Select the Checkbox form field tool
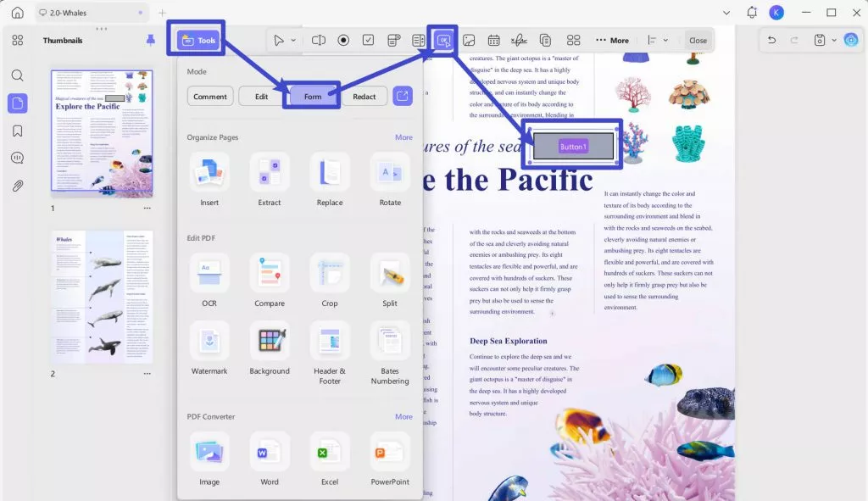 (x=368, y=40)
